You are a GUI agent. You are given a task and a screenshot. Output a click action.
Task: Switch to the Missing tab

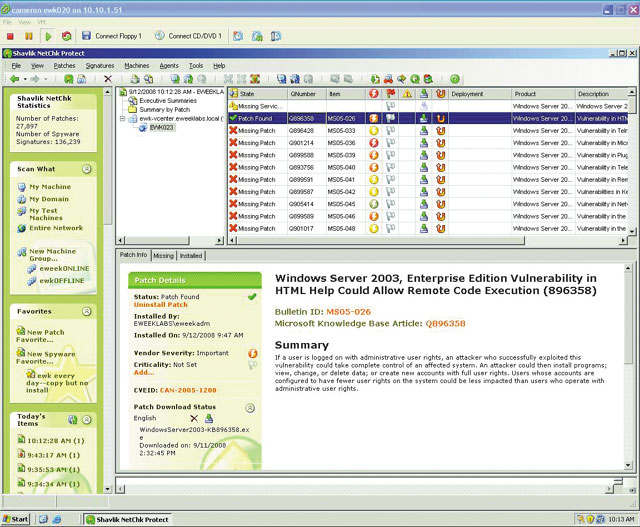164,256
